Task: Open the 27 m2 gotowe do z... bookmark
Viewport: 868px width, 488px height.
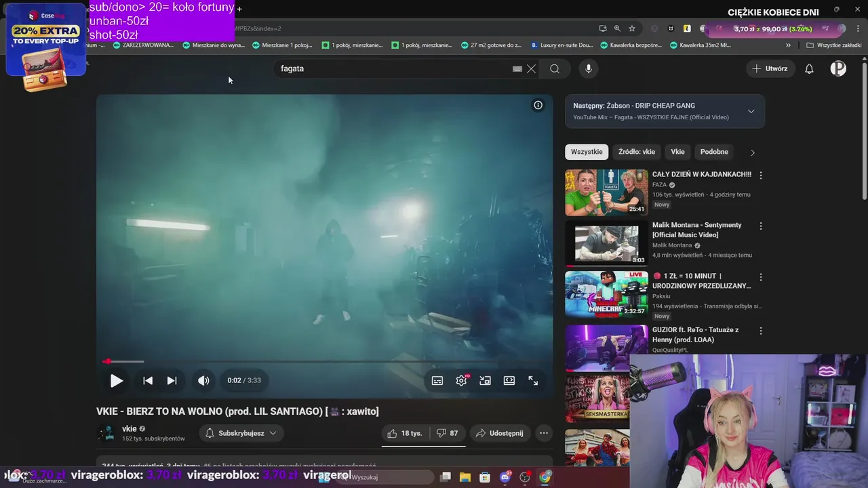Action: click(x=491, y=45)
